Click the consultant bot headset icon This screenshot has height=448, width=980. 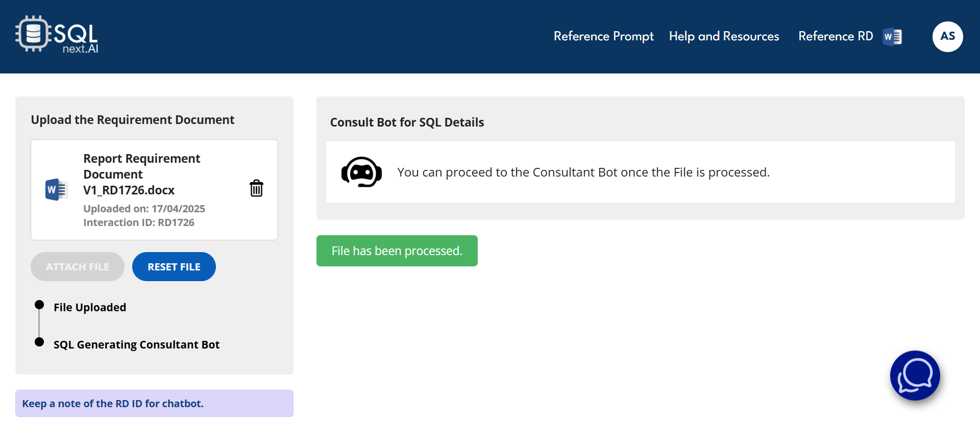pyautogui.click(x=361, y=172)
